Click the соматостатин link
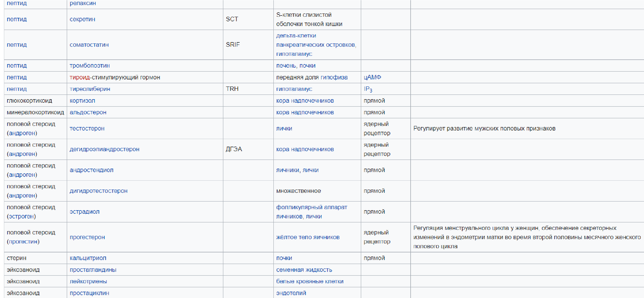Viewport: 644px width, 298px height. click(x=89, y=45)
